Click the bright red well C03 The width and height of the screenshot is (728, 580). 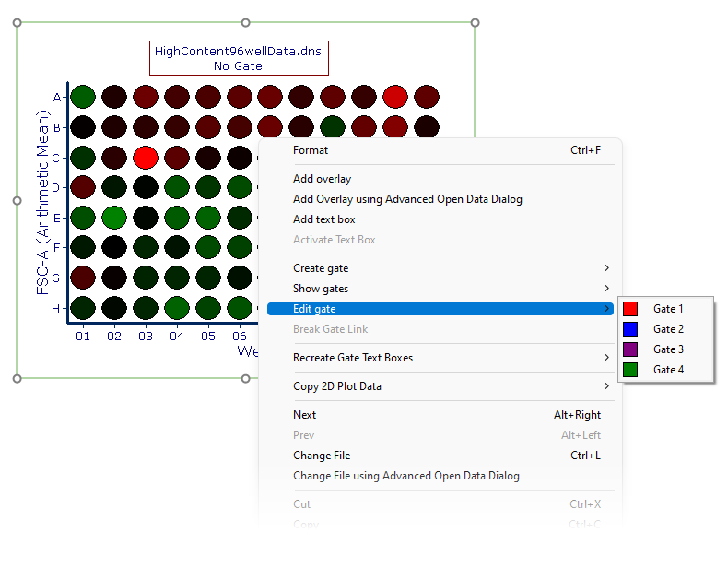click(146, 157)
